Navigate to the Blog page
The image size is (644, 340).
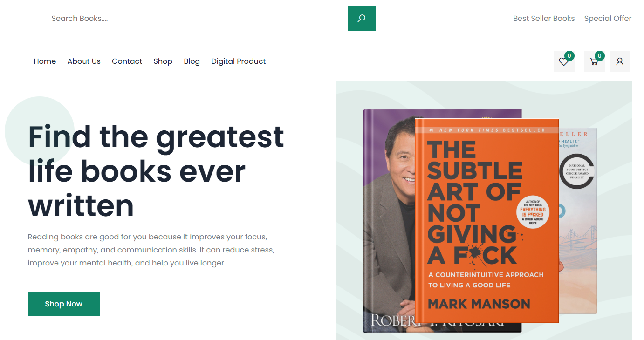click(192, 61)
